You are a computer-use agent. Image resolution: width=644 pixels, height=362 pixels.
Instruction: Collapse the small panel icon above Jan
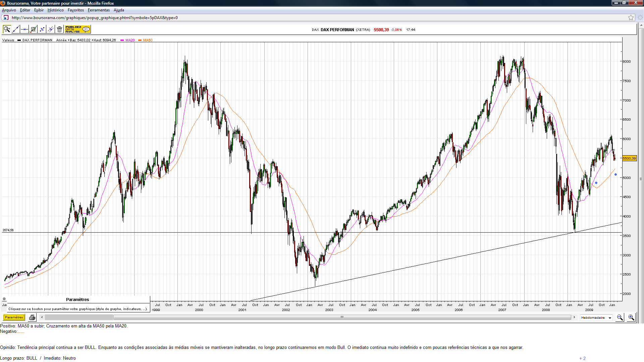point(4,299)
